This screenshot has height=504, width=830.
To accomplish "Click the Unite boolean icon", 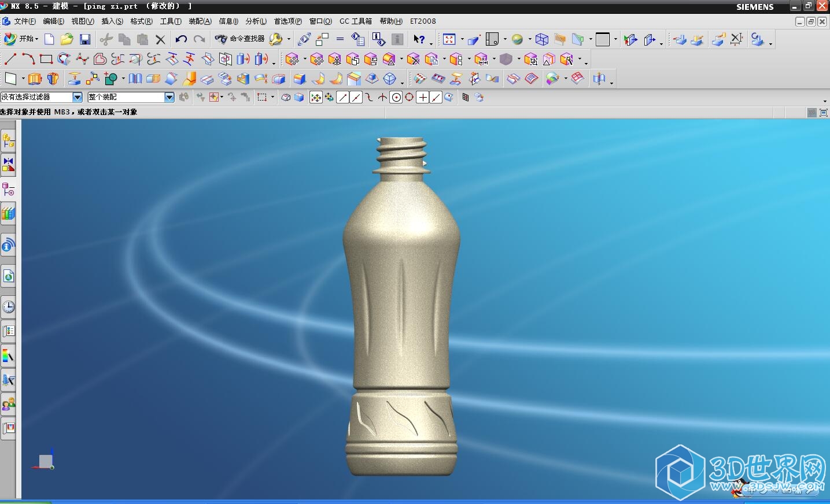I will point(111,79).
